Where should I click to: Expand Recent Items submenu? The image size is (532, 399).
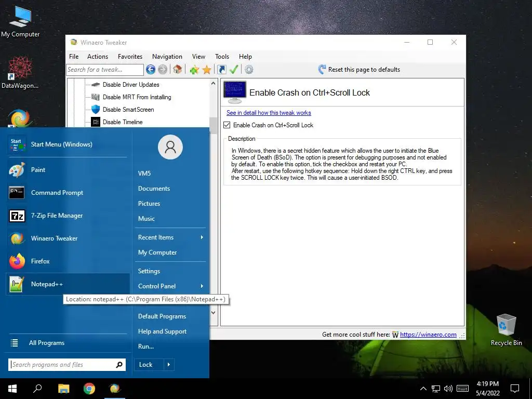coord(170,237)
